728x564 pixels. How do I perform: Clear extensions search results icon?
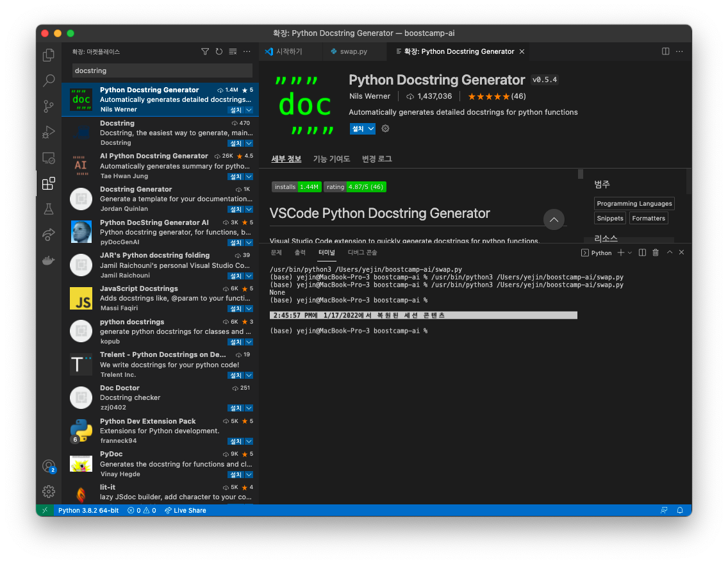pyautogui.click(x=233, y=51)
